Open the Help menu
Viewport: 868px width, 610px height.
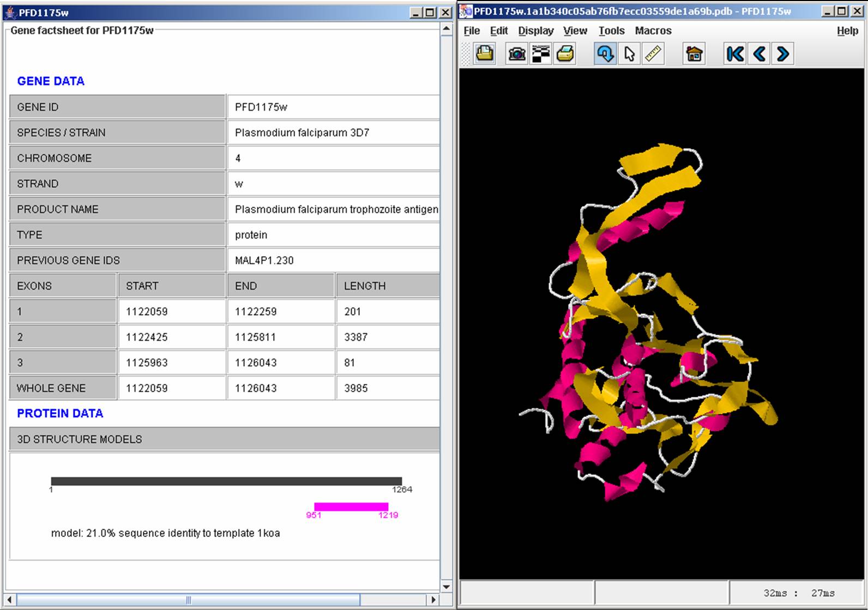[847, 31]
